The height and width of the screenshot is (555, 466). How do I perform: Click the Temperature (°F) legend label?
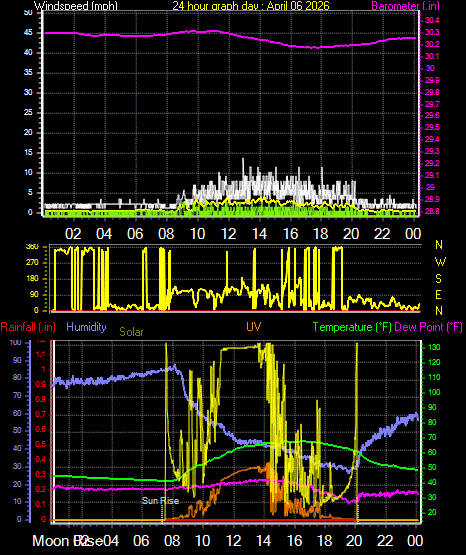point(352,327)
